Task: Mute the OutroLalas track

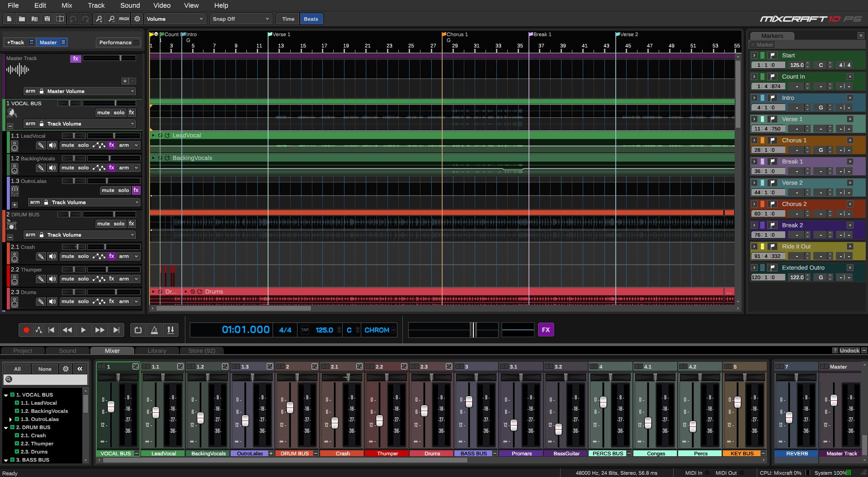Action: 108,191
